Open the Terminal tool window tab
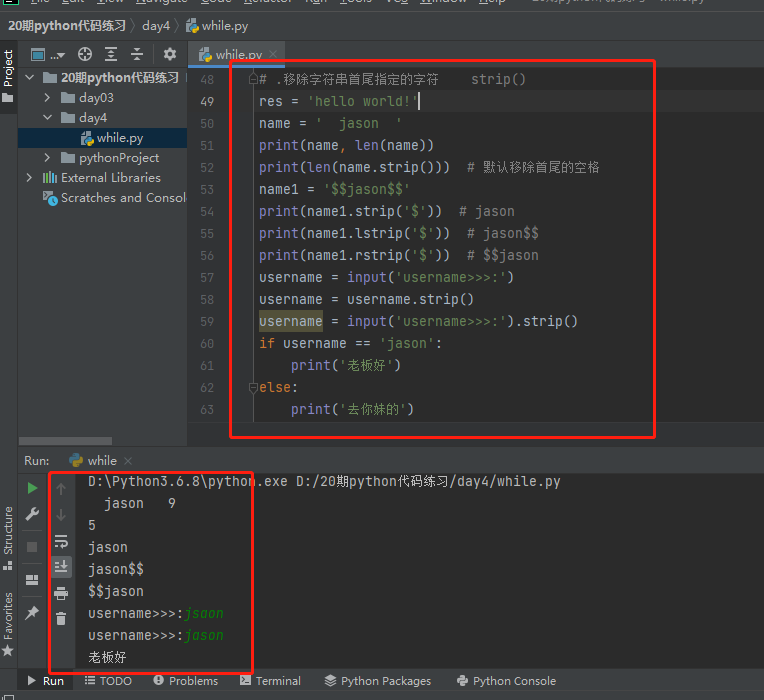This screenshot has height=700, width=764. [270, 681]
